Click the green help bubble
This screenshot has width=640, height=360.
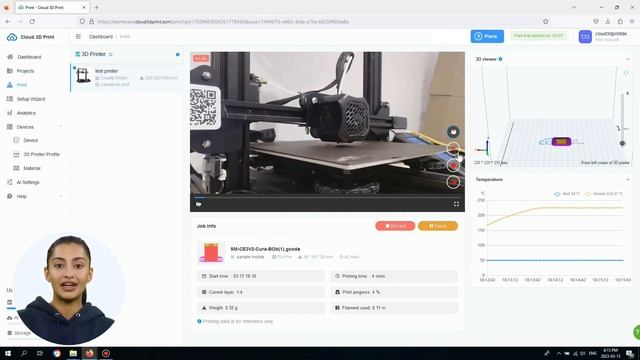636,332
